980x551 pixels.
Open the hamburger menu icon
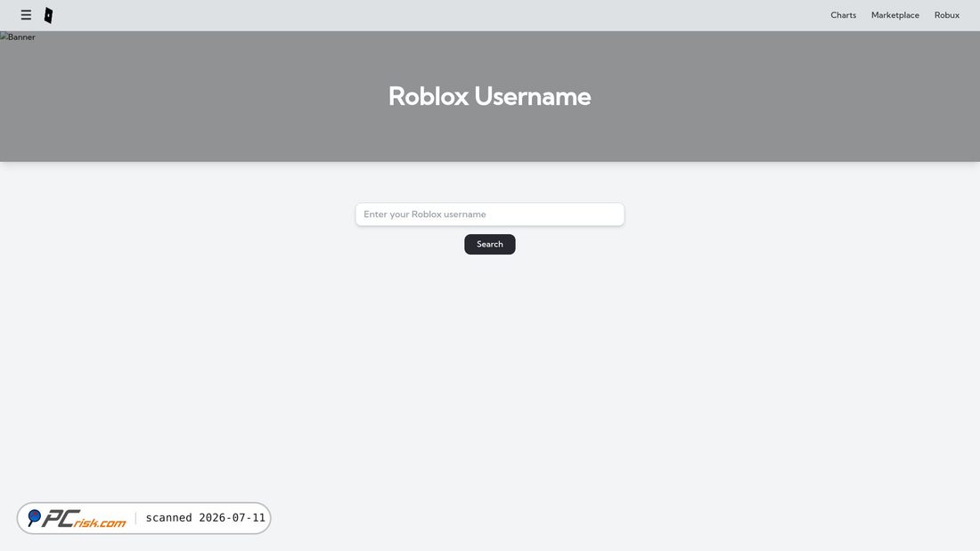[x=26, y=15]
